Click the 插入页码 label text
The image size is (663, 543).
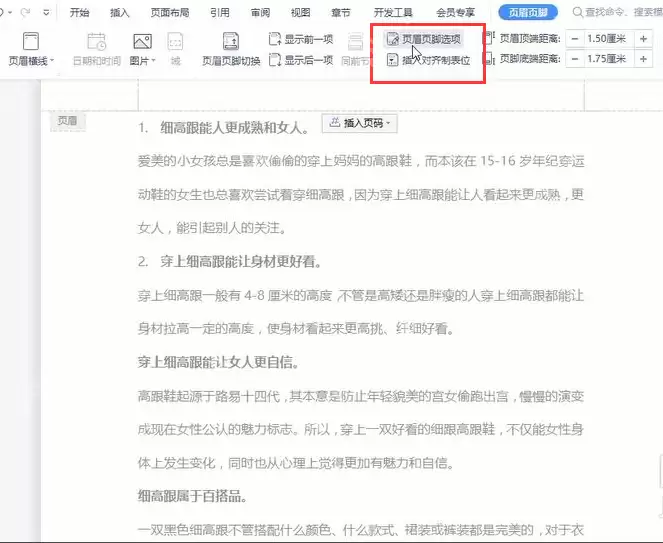click(364, 123)
